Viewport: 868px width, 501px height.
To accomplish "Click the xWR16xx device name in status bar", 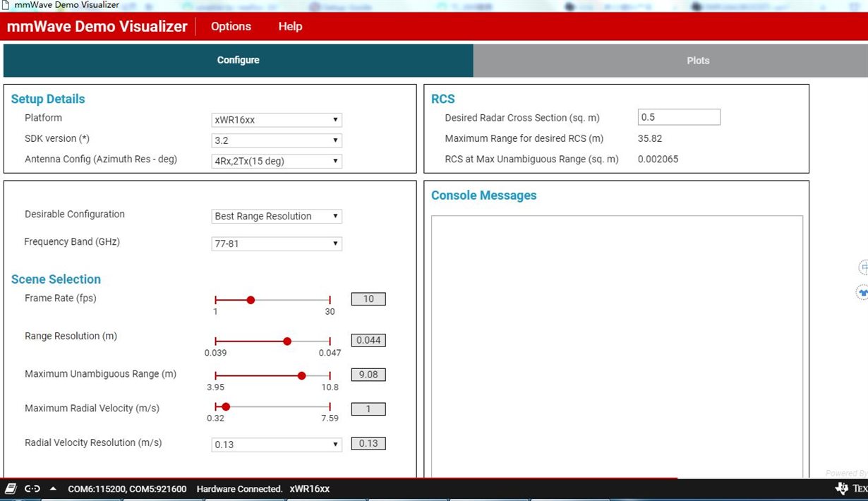I will pos(309,489).
